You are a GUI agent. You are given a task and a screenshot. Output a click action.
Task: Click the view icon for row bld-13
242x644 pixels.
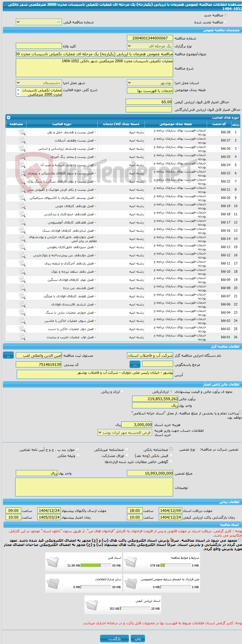pyautogui.click(x=22, y=247)
